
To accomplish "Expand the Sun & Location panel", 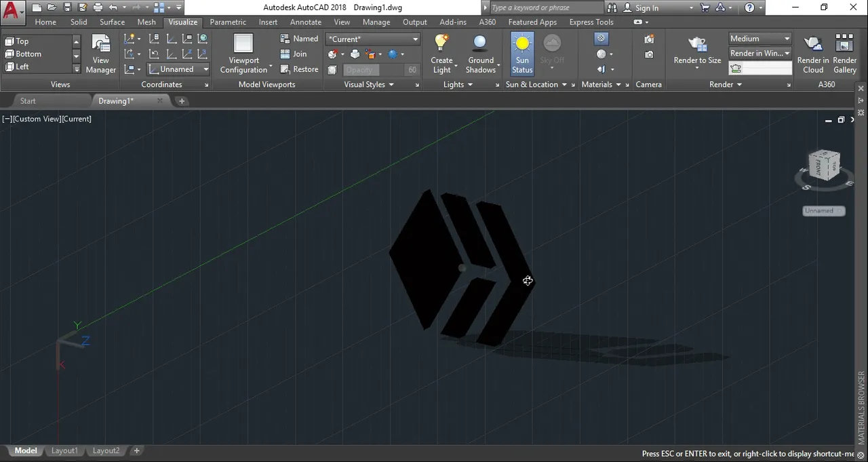I will (x=536, y=85).
